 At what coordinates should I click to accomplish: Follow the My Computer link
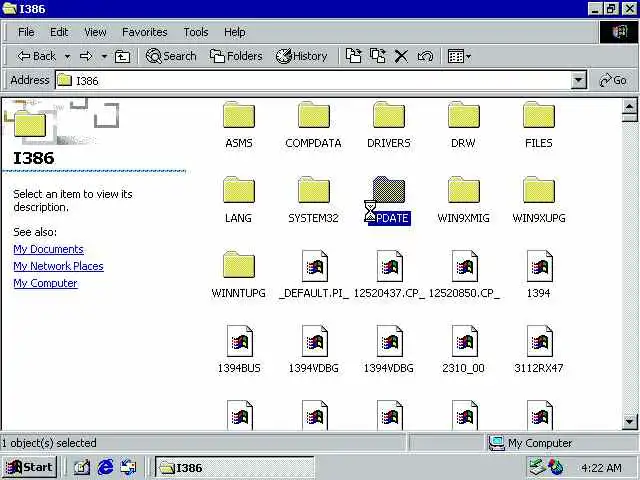click(45, 283)
